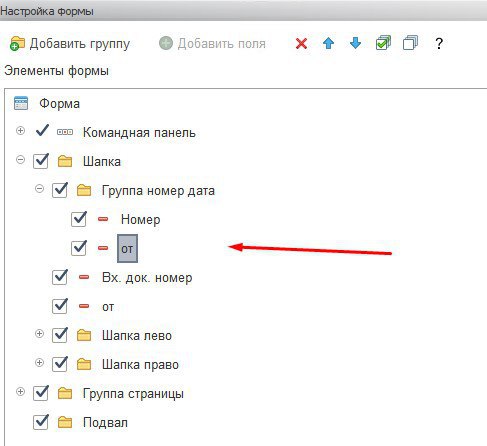Select the Номер field row
The image size is (487, 446).
coord(140,220)
